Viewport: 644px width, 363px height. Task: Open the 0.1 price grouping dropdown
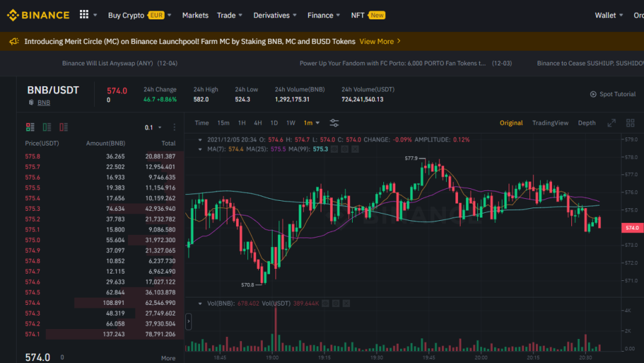coord(153,127)
